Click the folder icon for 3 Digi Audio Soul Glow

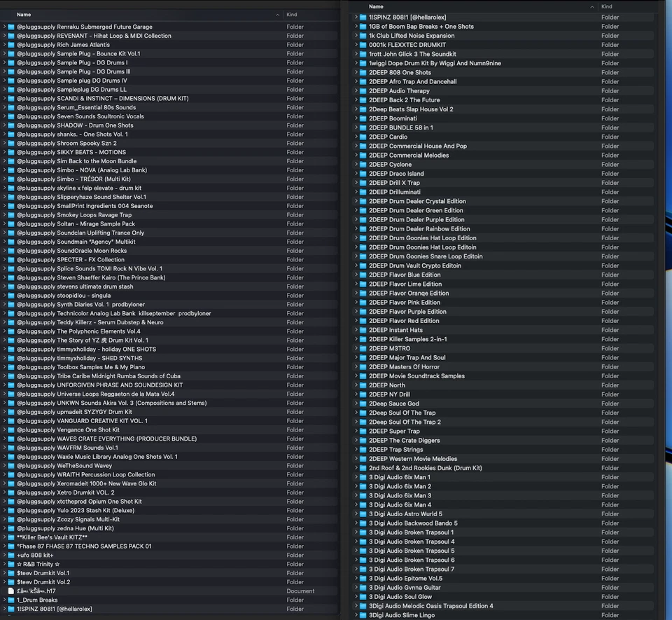pyautogui.click(x=363, y=597)
